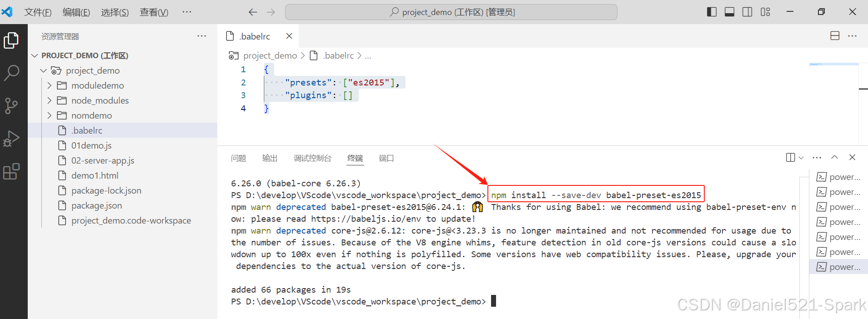Screen dimensions: 868x319
Task: Open the Search view in activity bar
Action: 11,73
